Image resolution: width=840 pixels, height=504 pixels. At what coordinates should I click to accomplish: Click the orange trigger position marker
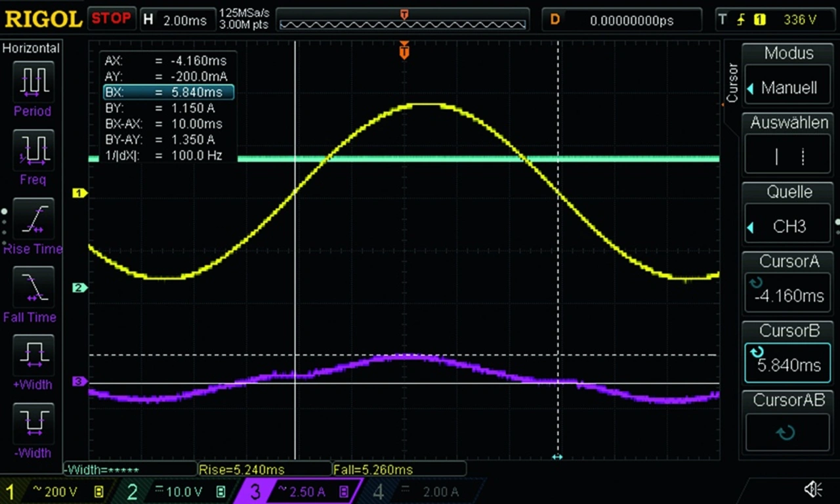[404, 50]
